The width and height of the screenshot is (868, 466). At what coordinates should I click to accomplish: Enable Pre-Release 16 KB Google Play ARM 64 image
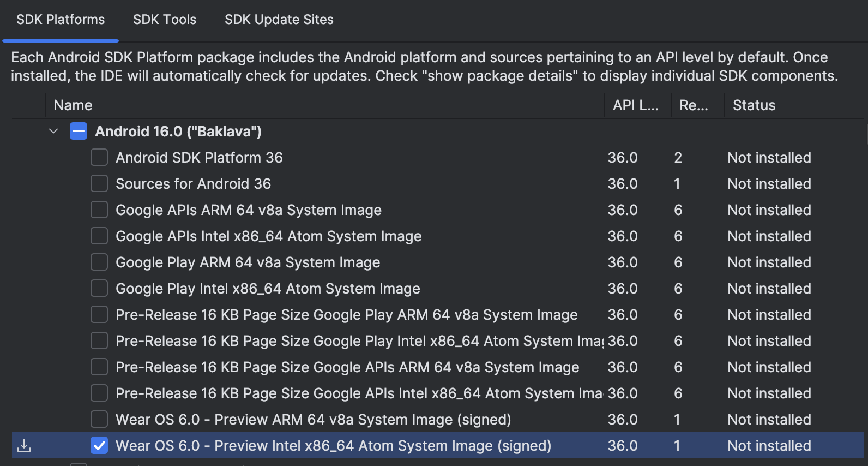pos(99,315)
